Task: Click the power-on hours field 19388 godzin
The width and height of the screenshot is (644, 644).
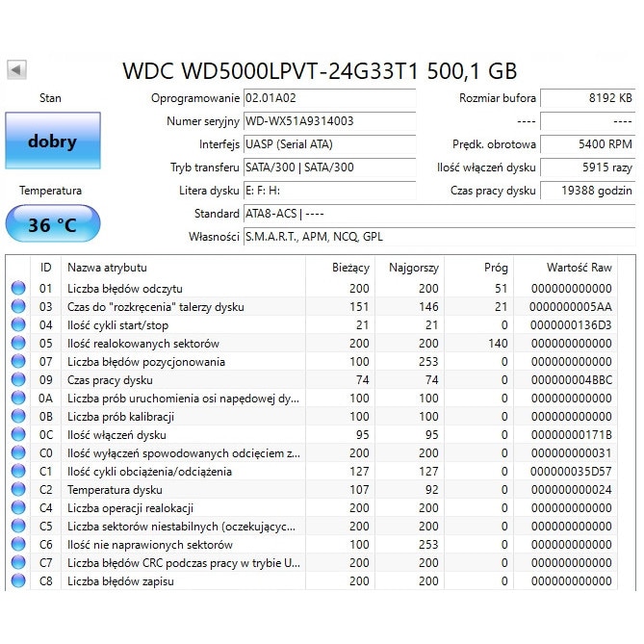Action: coord(586,191)
